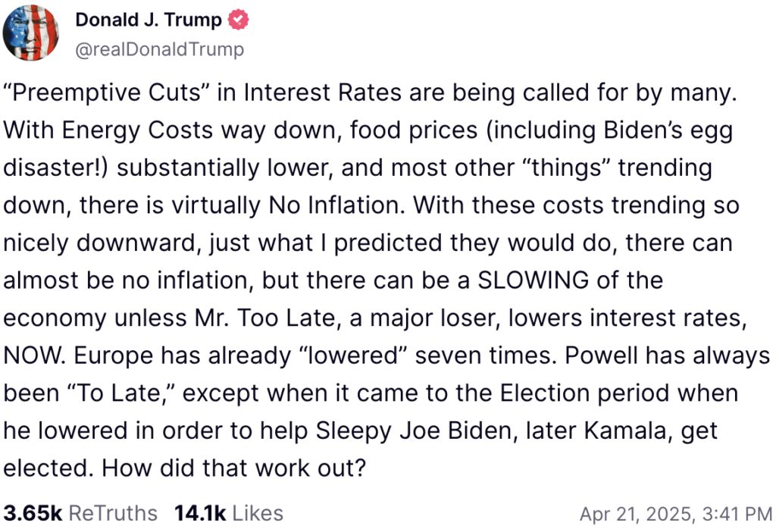View the 14.1k Likes list

click(x=228, y=513)
